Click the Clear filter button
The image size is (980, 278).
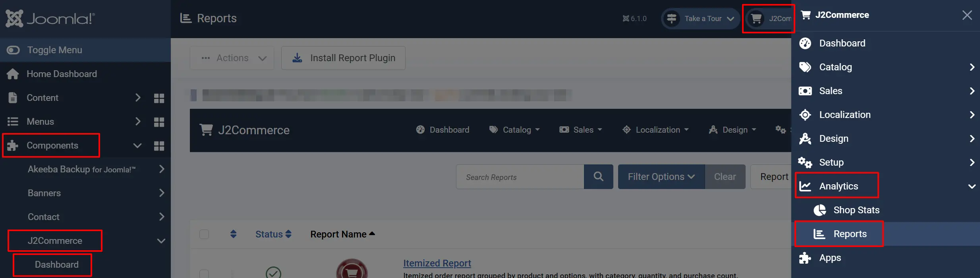point(725,177)
